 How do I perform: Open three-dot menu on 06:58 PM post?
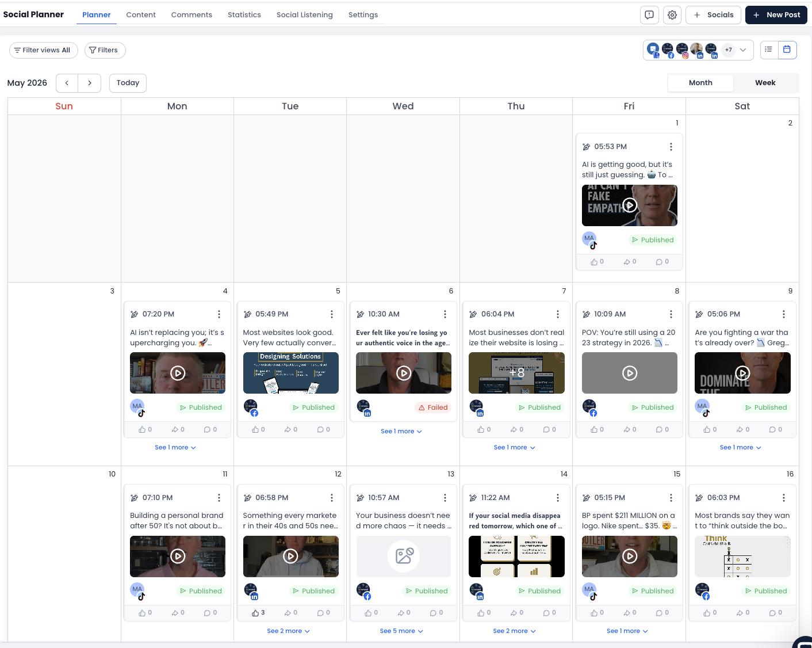point(332,498)
